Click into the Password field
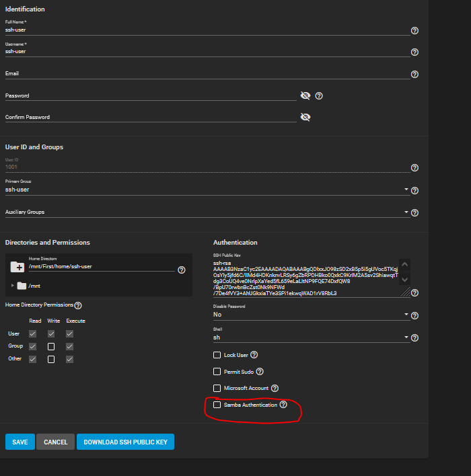The width and height of the screenshot is (471, 476). click(151, 95)
